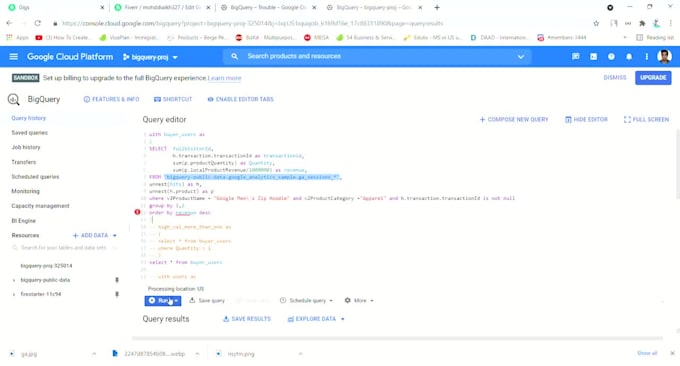Screen dimensions: 680x366
Task: Open the Google Cloud navigation hamburger menu
Action: 13,57
